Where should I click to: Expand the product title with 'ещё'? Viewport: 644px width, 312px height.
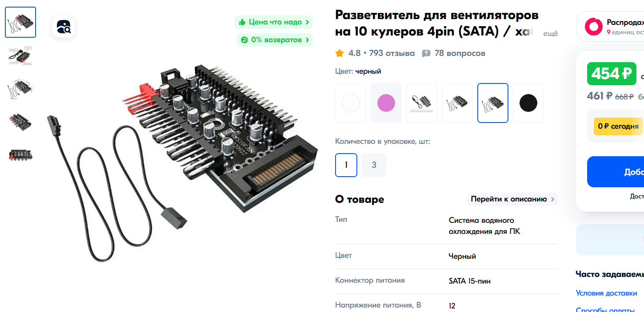coord(551,34)
